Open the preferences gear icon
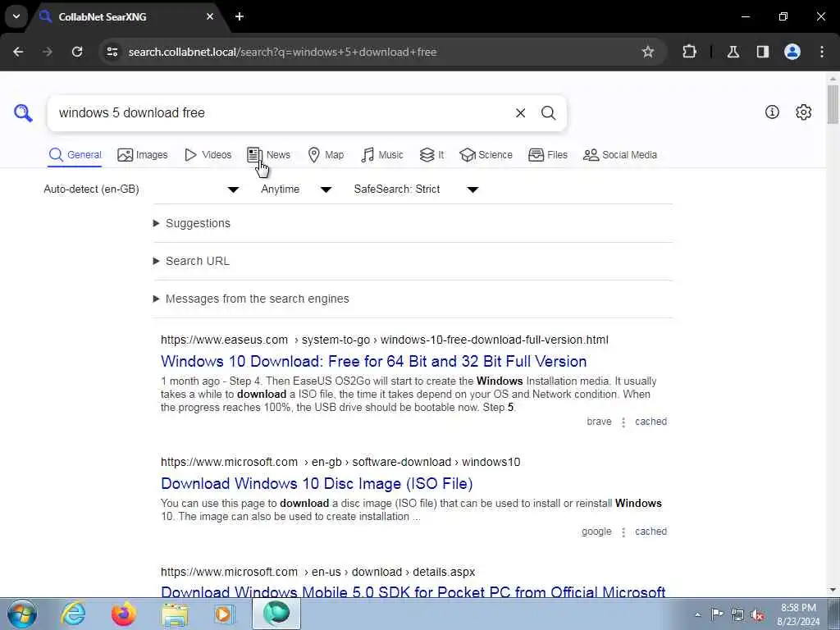840x630 pixels. tap(804, 112)
